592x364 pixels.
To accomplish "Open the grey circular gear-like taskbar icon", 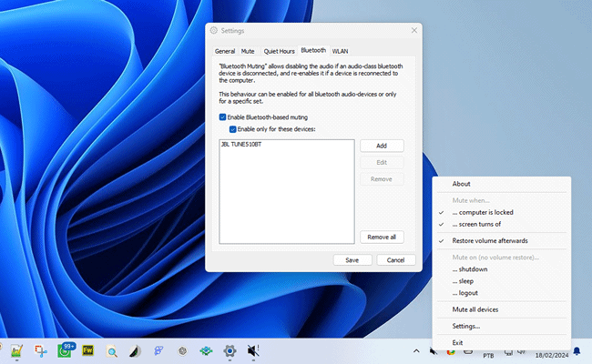I will tap(183, 350).
